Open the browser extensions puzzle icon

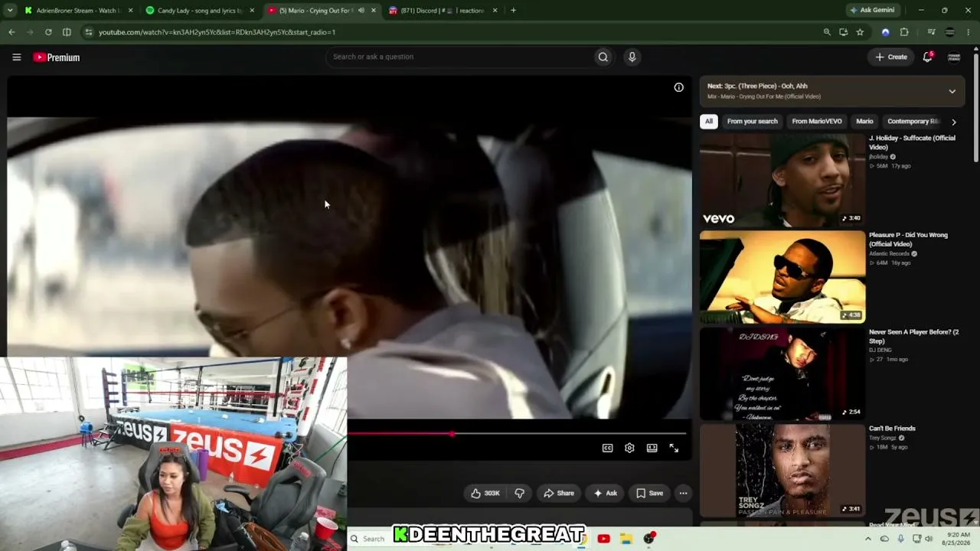click(904, 32)
